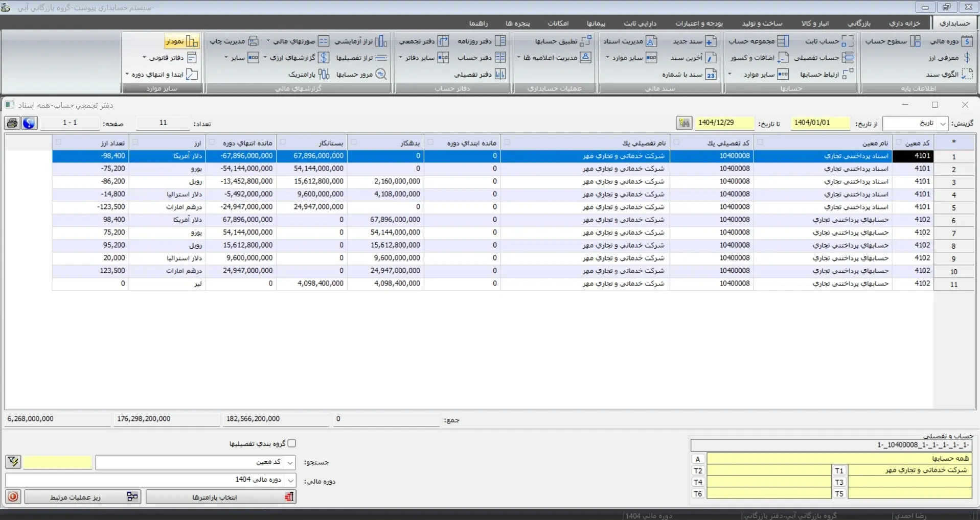Toggle checkbox in بدهکار column header
980x520 pixels.
coord(354,143)
